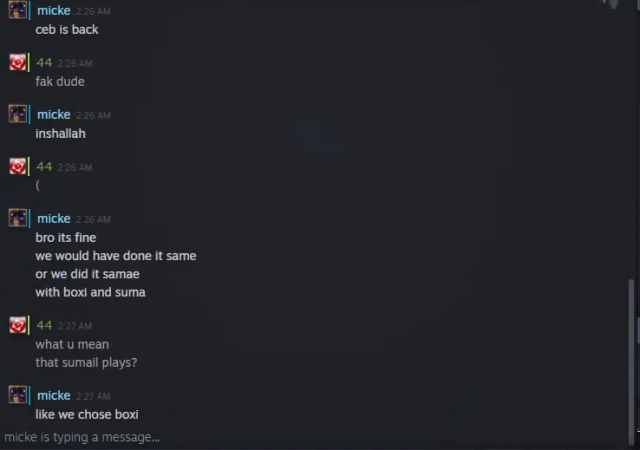
Task: Click the 2:27 AM timestamp next to 44
Action: (x=75, y=326)
